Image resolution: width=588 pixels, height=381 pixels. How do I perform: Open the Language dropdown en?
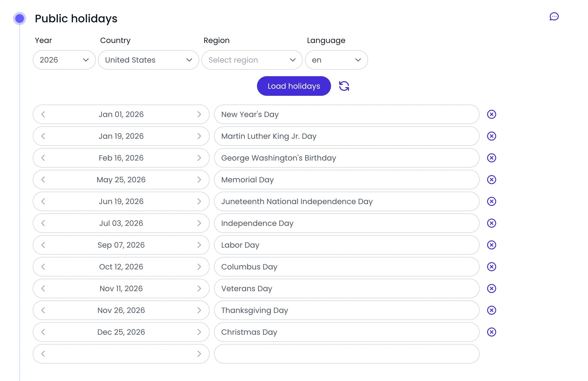click(x=336, y=60)
